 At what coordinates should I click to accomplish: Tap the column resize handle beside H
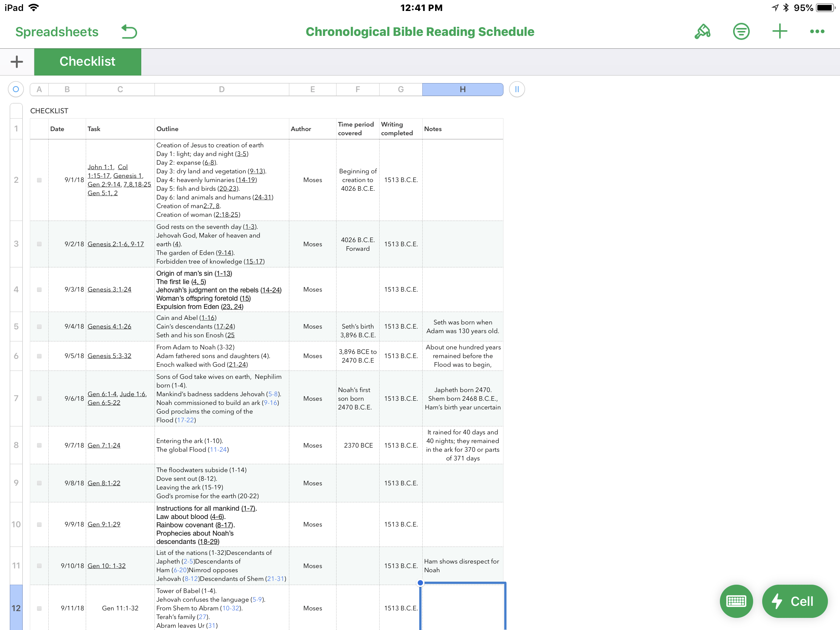pos(516,89)
